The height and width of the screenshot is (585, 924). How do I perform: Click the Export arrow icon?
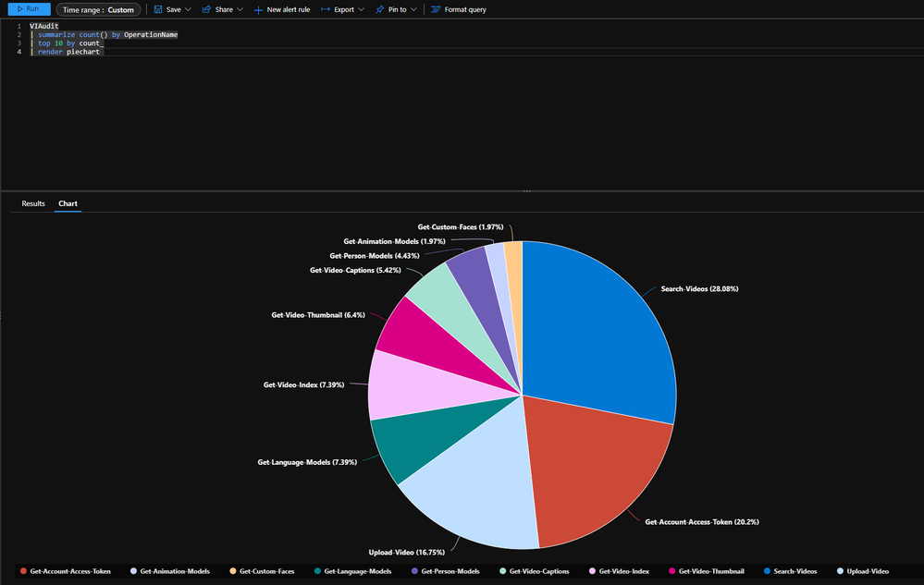(326, 9)
